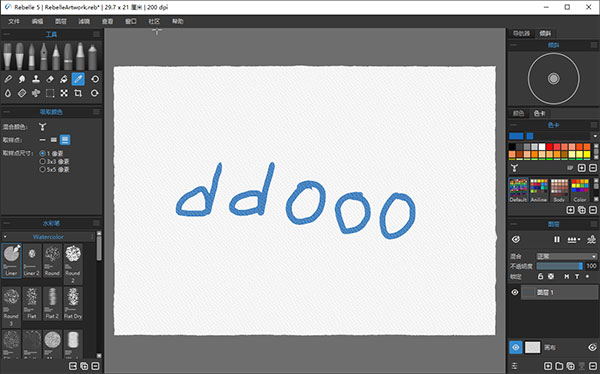600x374 pixels.
Task: Select the rectangular selection tool
Action: [50, 93]
